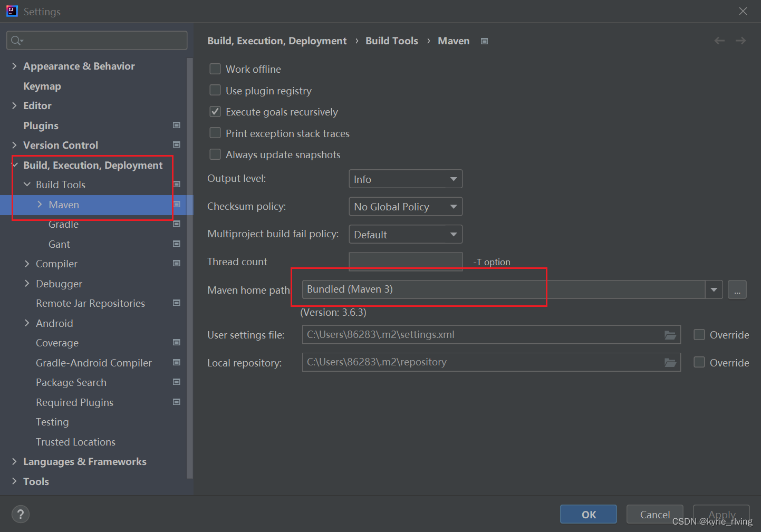
Task: Open the Checksum policy dropdown
Action: pyautogui.click(x=452, y=206)
